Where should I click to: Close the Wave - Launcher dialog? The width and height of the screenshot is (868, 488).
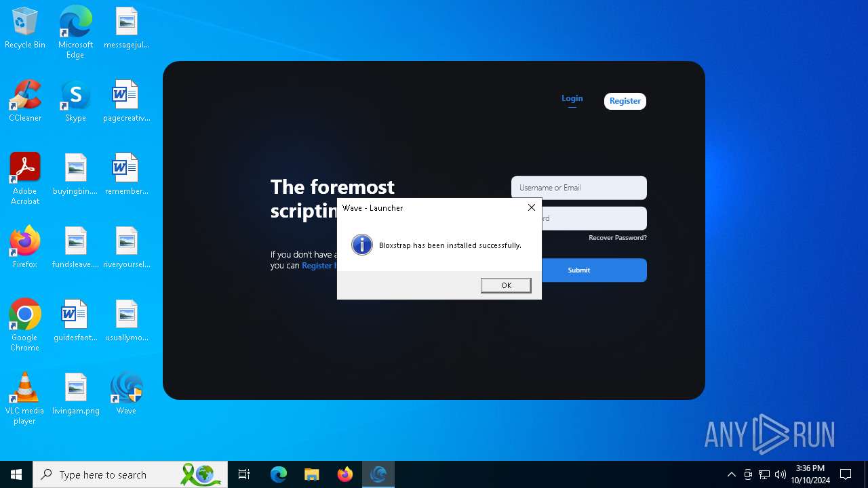532,207
